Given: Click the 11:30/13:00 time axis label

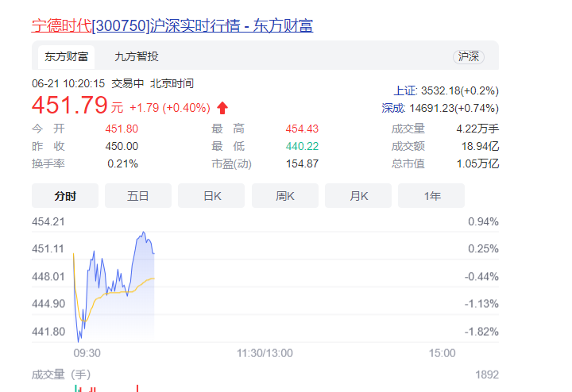Looking at the screenshot, I should (x=265, y=353).
